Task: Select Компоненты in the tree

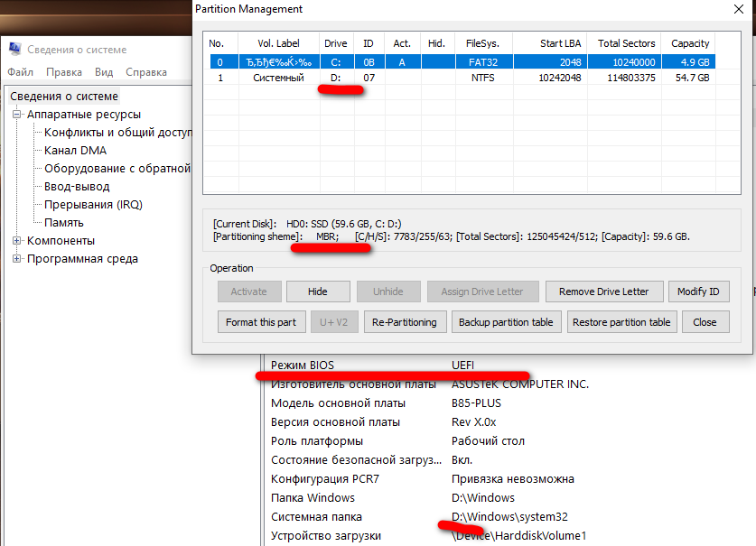Action: tap(61, 240)
